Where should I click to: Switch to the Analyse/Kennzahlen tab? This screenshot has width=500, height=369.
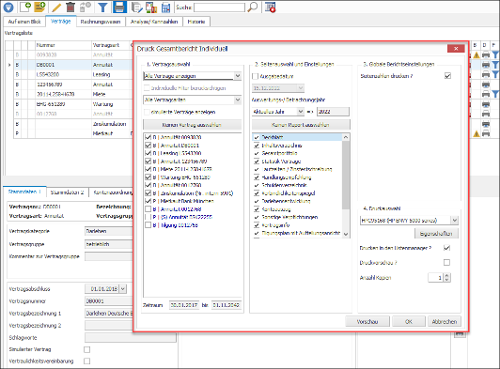click(x=154, y=22)
